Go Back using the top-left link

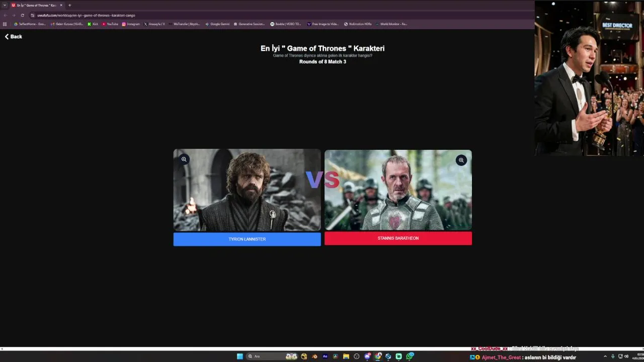click(14, 37)
